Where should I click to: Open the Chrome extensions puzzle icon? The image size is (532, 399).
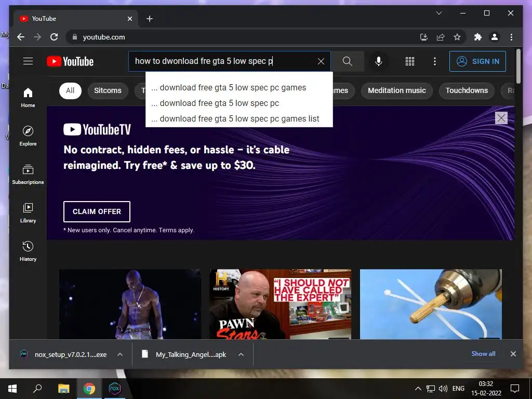478,37
